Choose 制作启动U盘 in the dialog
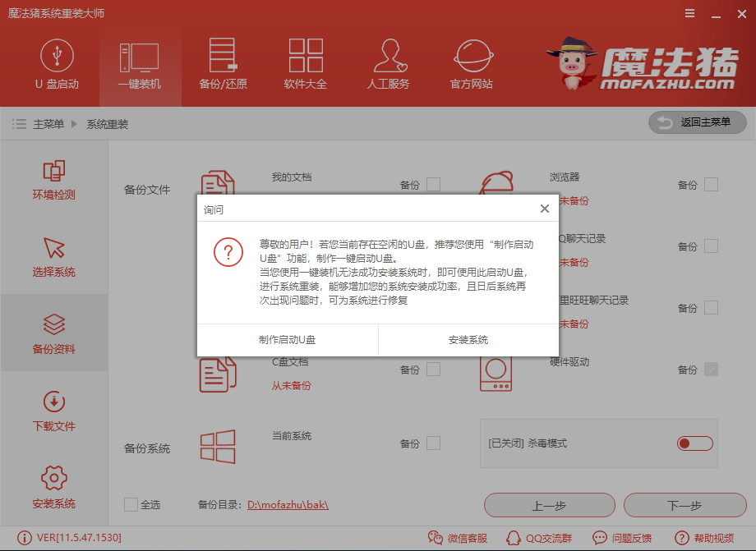Screen dimensions: 756x551 pyautogui.click(x=286, y=340)
